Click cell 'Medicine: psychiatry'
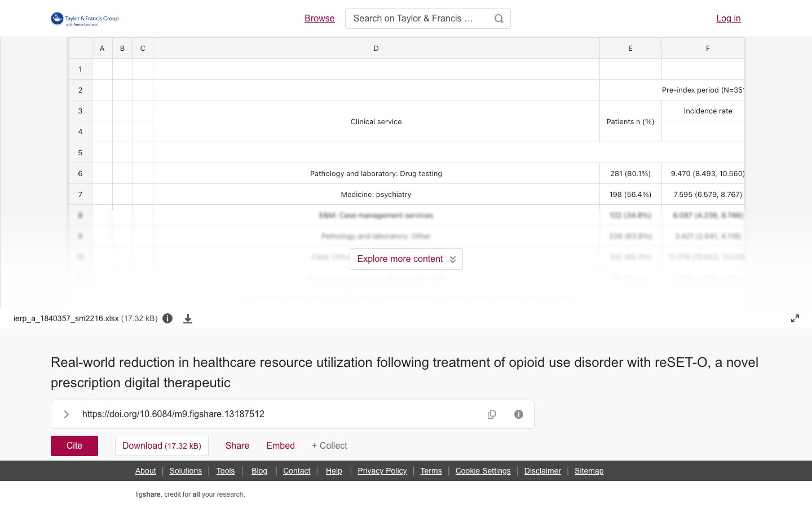The height and width of the screenshot is (508, 812). (x=376, y=195)
